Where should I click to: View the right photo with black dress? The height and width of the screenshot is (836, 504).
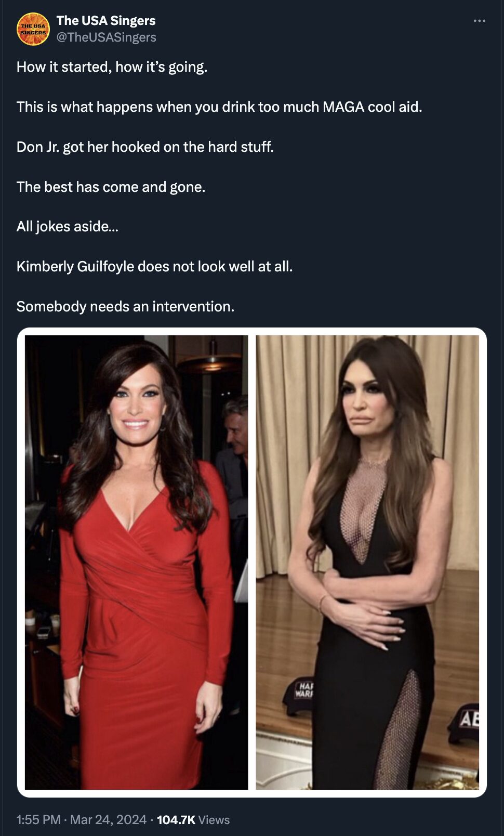(367, 562)
